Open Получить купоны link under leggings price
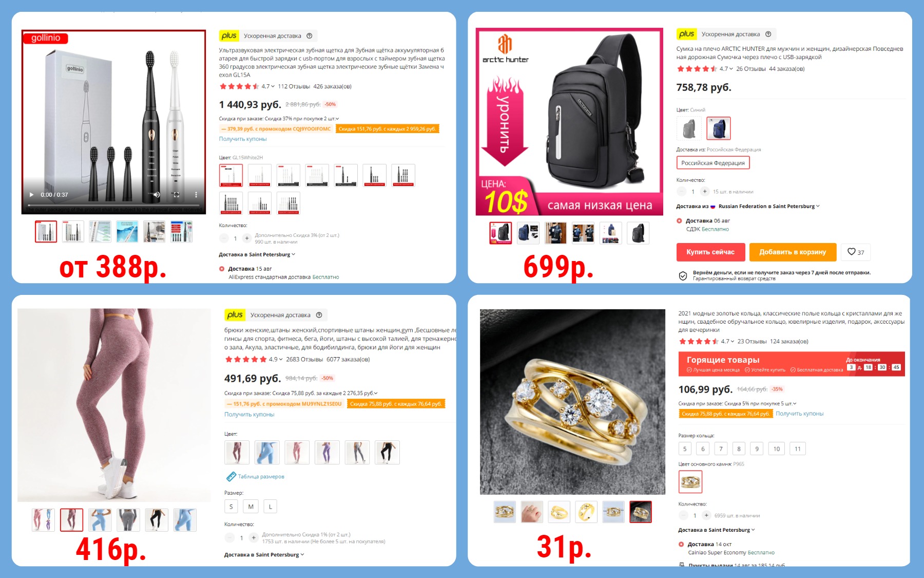The image size is (924, 578). (x=249, y=415)
